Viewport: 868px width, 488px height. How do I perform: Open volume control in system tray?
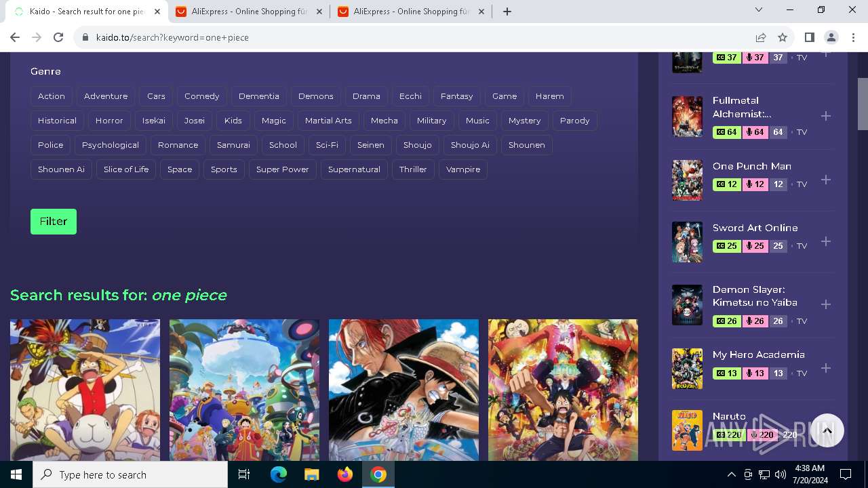[x=781, y=474]
